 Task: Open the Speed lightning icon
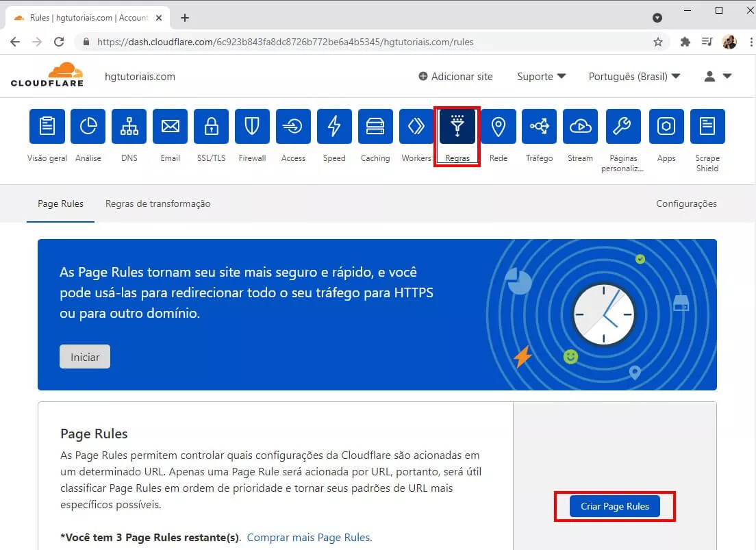click(334, 127)
